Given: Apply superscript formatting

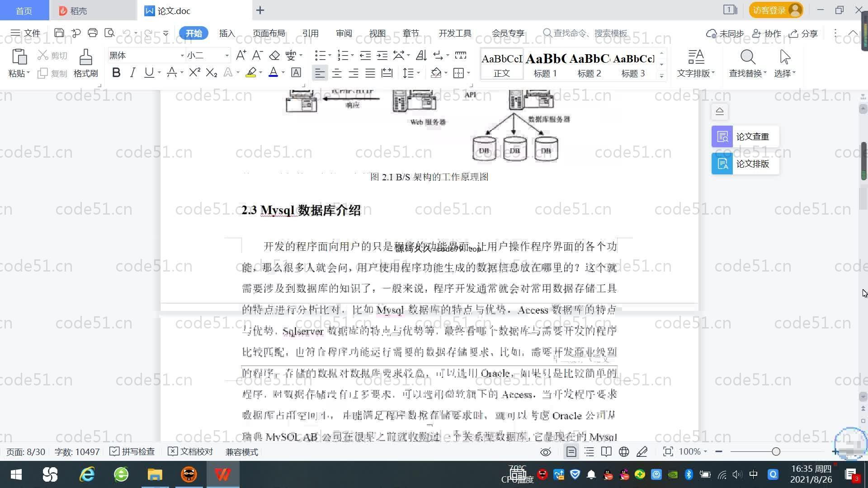Looking at the screenshot, I should click(195, 73).
